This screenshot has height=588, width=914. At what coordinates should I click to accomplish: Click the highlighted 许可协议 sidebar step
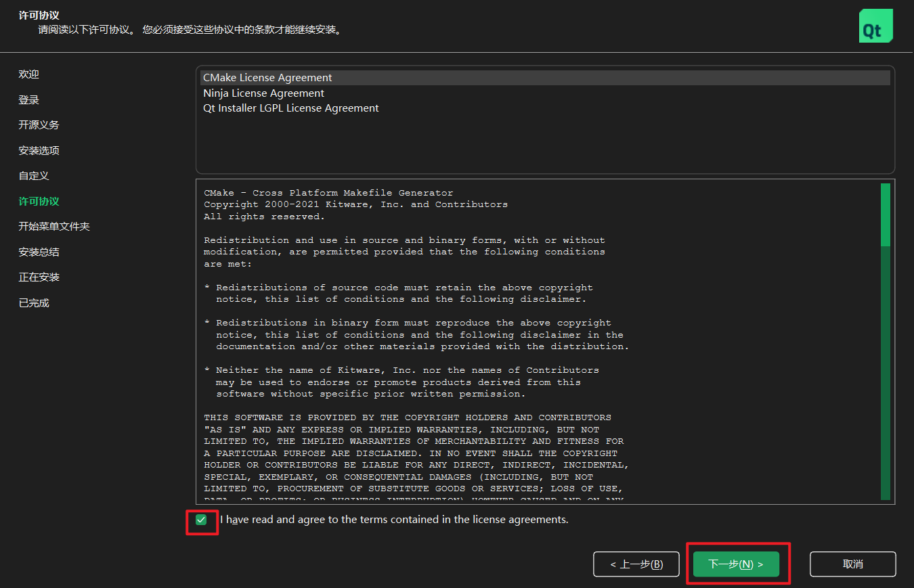[39, 202]
